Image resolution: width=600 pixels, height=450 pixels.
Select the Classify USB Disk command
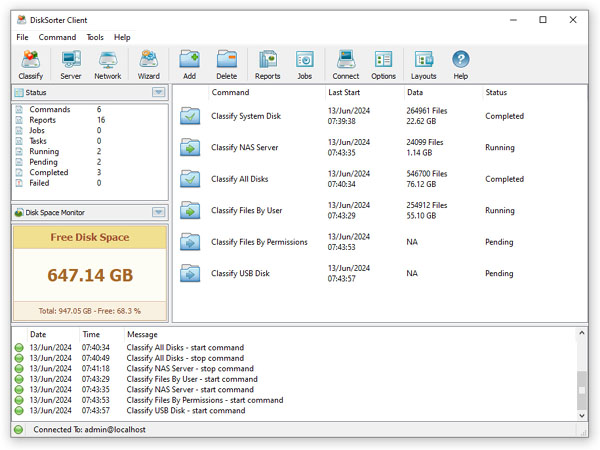(240, 273)
